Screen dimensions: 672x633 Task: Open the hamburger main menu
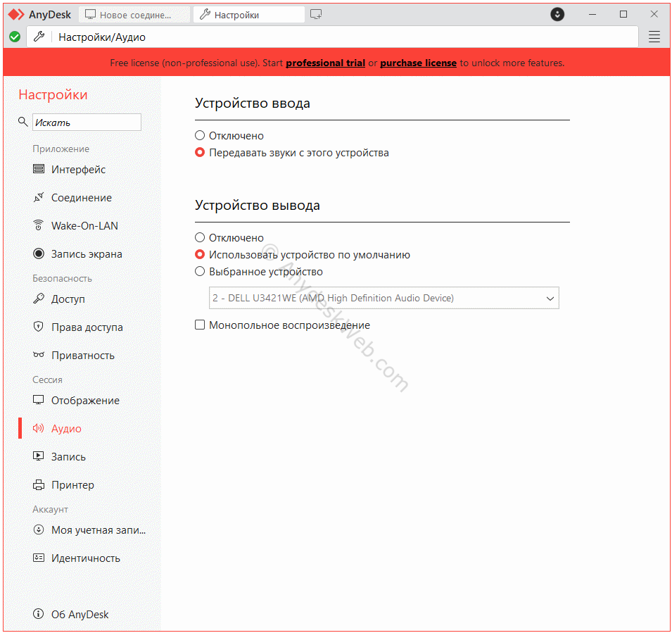tap(654, 37)
